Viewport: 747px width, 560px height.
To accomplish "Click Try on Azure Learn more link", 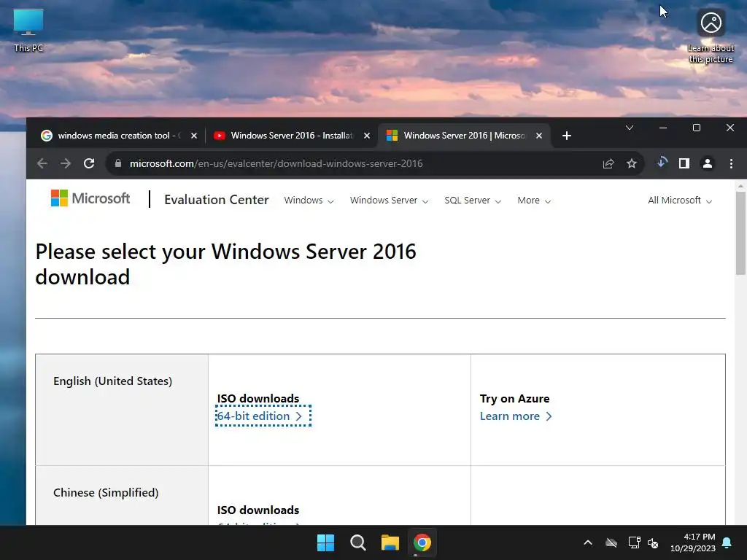I will 516,416.
